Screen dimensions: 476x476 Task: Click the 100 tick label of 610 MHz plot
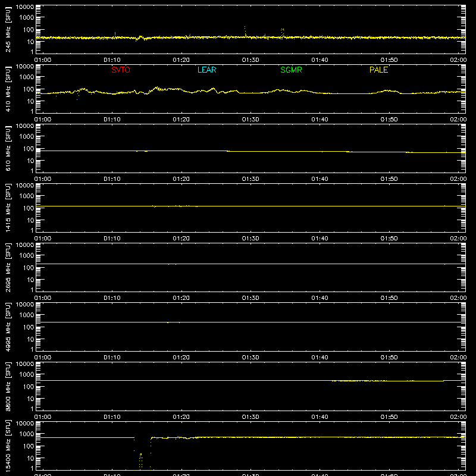click(x=29, y=149)
